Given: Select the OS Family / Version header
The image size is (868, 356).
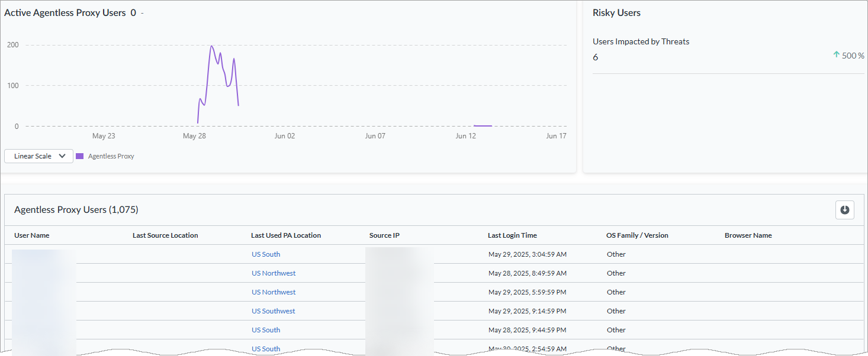Looking at the screenshot, I should coord(637,235).
